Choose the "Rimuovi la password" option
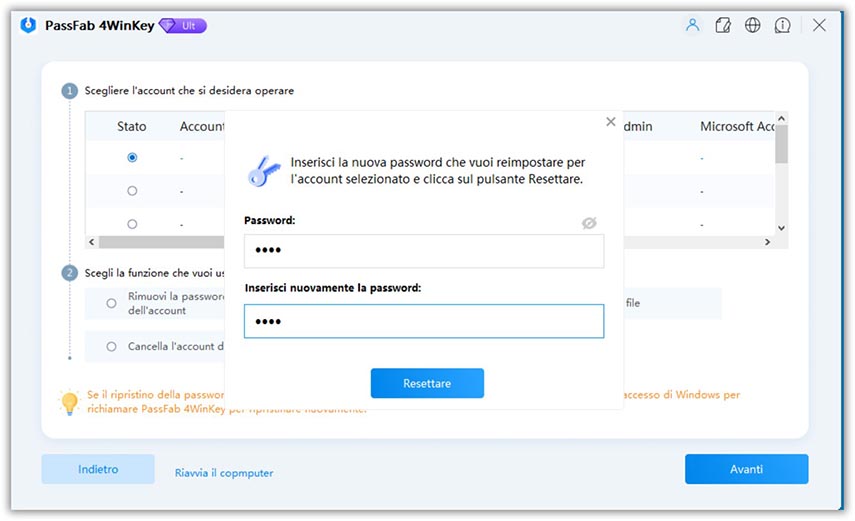Image resolution: width=855 pixels, height=521 pixels. coord(112,303)
